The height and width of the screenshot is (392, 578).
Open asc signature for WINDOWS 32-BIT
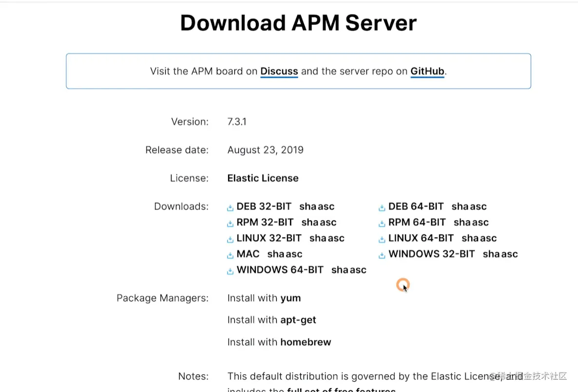pos(509,254)
